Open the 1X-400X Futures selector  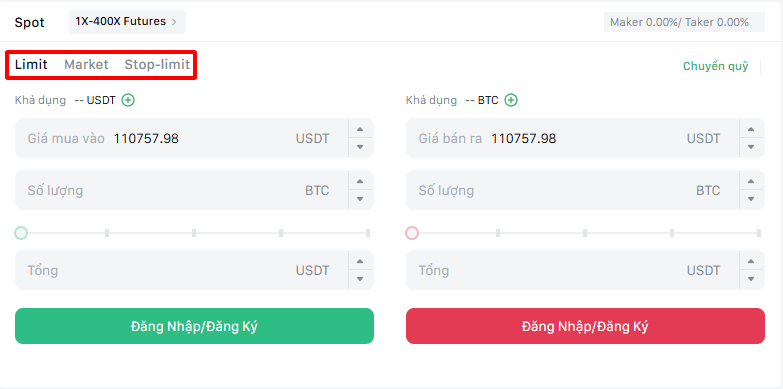(x=127, y=22)
